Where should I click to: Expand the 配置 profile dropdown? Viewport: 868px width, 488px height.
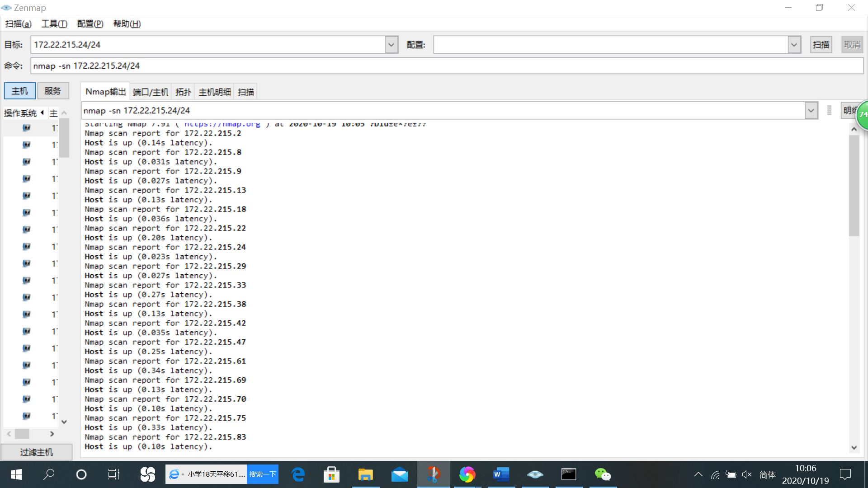(x=794, y=45)
